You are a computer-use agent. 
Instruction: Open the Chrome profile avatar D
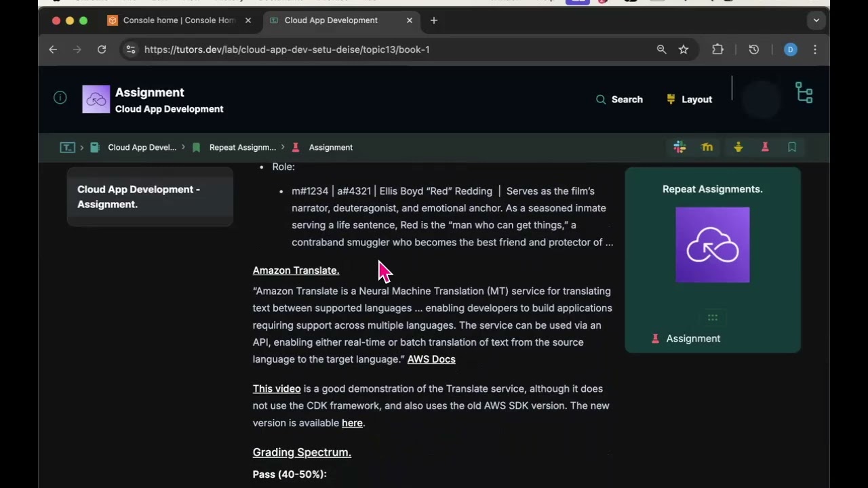[791, 49]
